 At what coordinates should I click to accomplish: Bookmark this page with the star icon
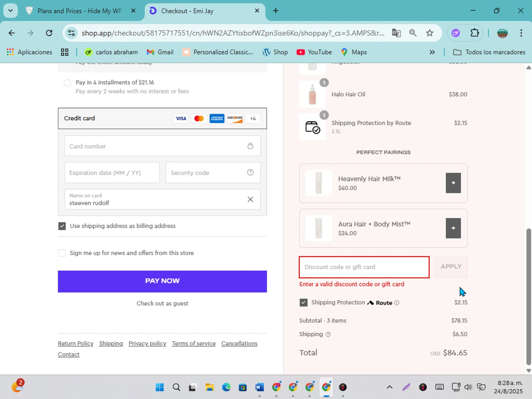click(x=430, y=33)
